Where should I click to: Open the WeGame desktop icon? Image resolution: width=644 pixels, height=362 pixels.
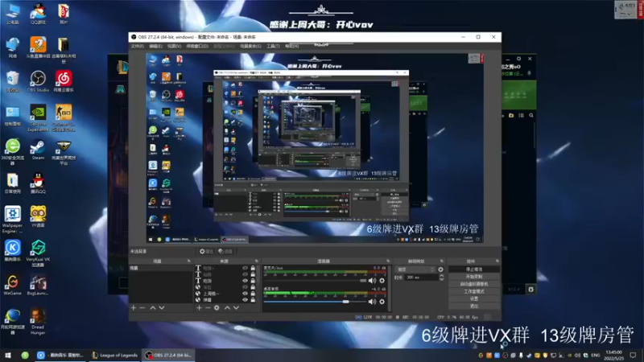click(x=12, y=285)
